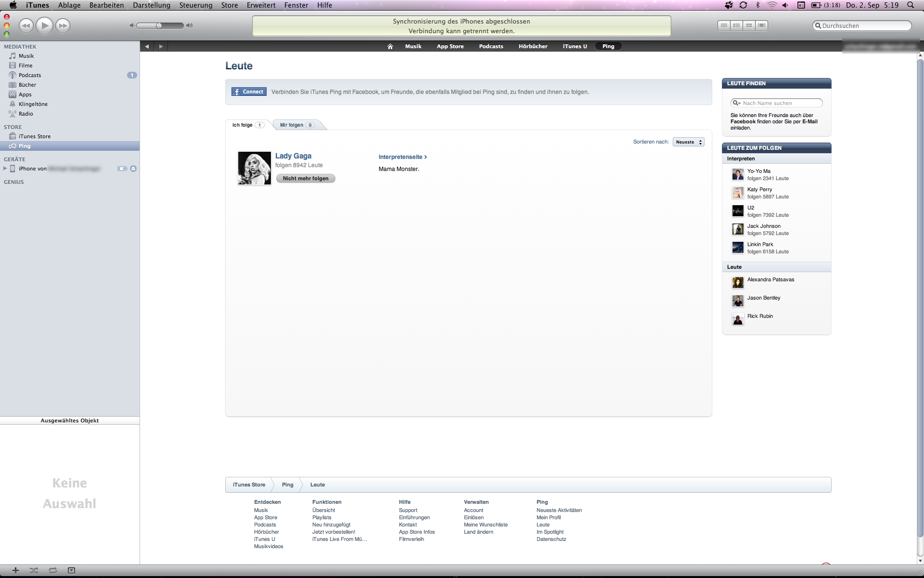The image size is (924, 578).
Task: Click Lady Gaga's profile picture
Action: click(255, 168)
